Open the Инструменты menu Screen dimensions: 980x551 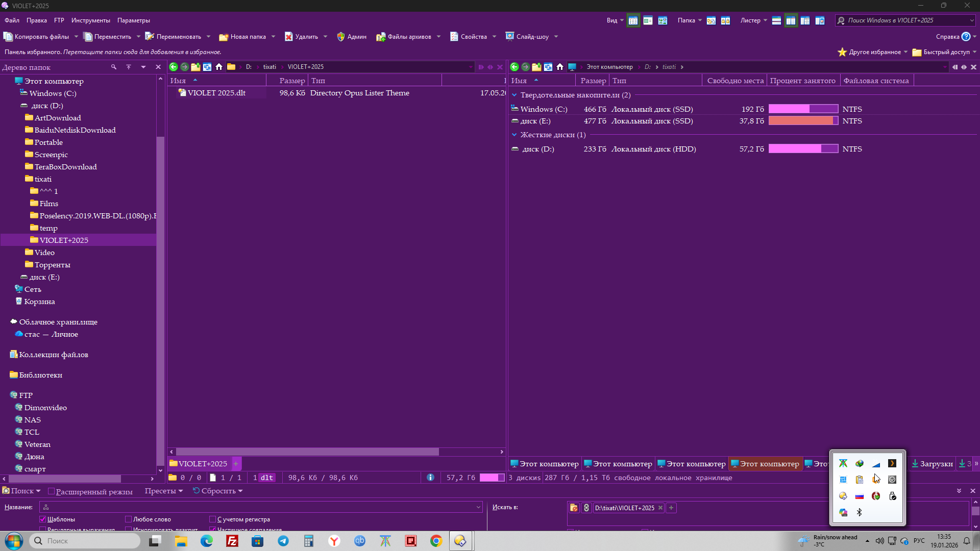pyautogui.click(x=90, y=20)
